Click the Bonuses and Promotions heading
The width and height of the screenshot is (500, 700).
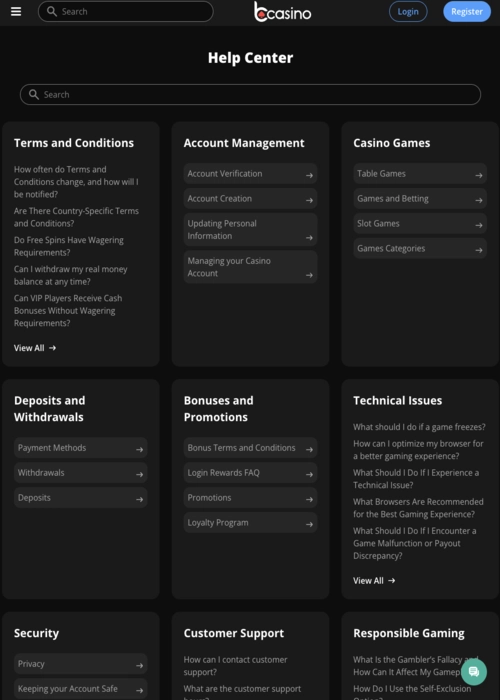(219, 408)
